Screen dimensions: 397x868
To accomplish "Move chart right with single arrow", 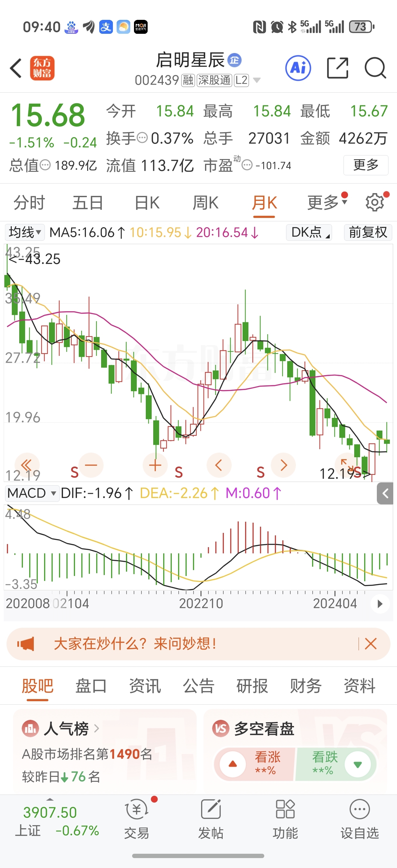I will [283, 465].
